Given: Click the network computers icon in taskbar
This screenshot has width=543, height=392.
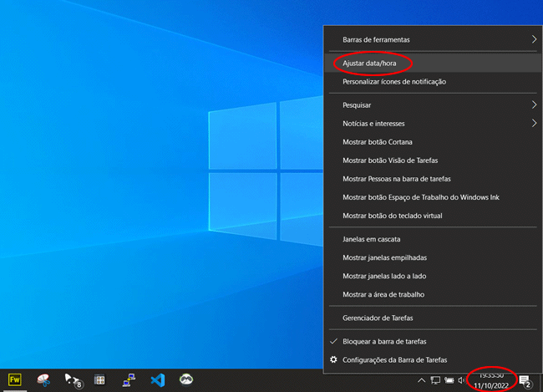Looking at the screenshot, I should (129, 379).
